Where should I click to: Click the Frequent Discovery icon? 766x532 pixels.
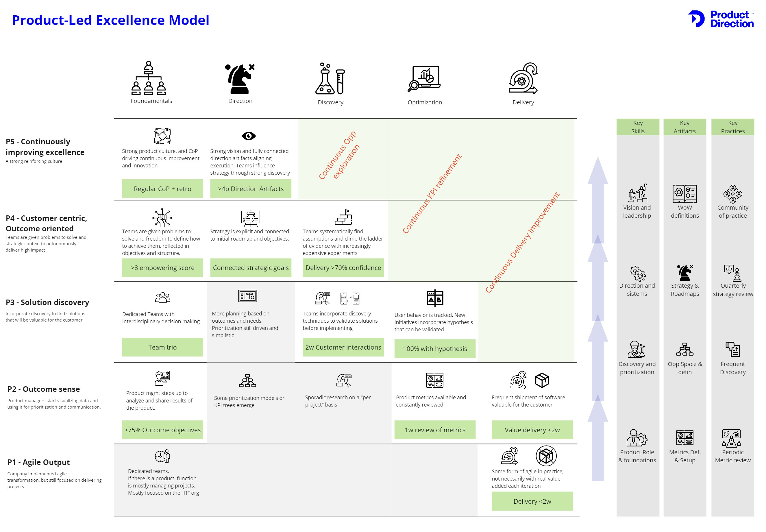(732, 349)
